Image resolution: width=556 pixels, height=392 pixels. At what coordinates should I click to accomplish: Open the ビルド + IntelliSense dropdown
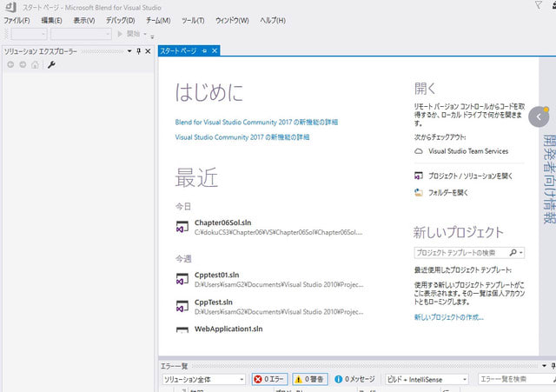coord(427,379)
